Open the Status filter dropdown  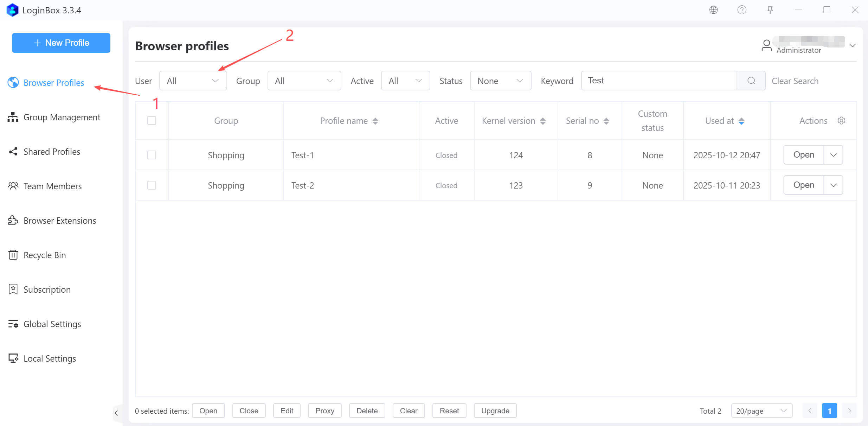(x=500, y=81)
